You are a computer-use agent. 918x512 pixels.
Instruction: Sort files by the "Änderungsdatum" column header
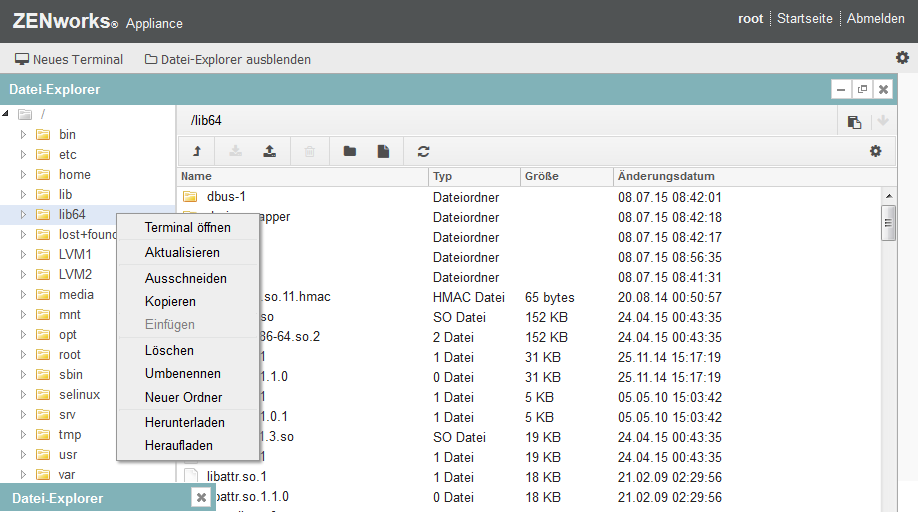click(666, 177)
